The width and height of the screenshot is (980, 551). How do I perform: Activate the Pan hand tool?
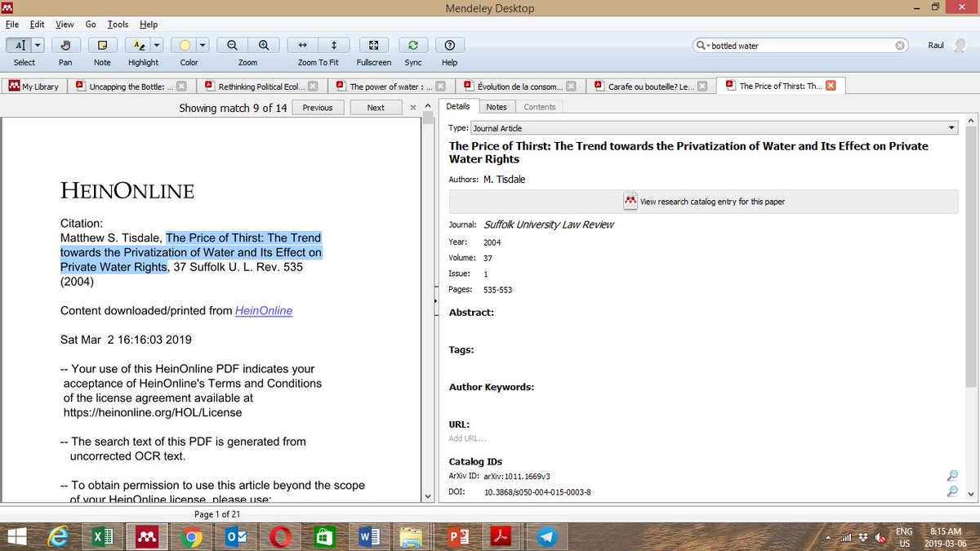[x=66, y=46]
